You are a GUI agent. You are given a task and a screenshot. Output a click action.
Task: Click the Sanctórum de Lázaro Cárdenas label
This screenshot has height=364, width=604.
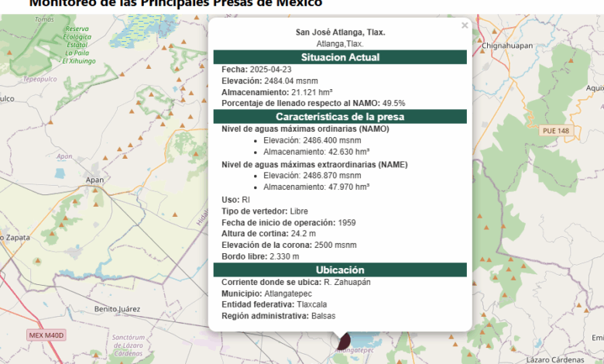tap(129, 345)
